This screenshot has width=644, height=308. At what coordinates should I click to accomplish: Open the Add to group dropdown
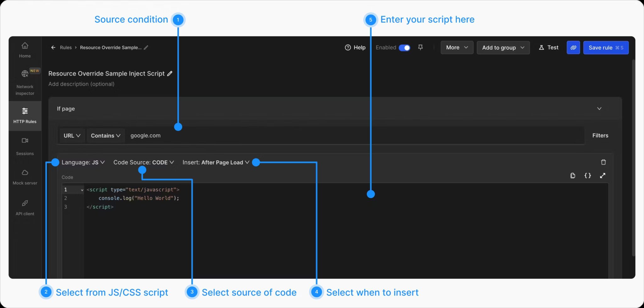coord(502,48)
